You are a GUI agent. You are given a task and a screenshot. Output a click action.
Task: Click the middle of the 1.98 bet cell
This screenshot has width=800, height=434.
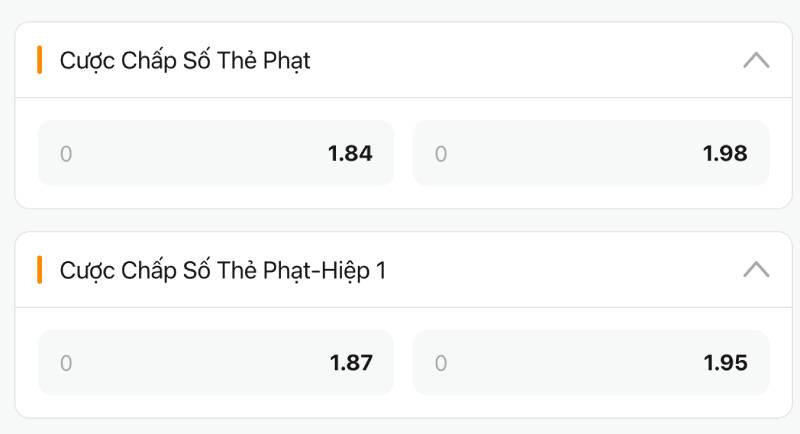click(x=591, y=154)
